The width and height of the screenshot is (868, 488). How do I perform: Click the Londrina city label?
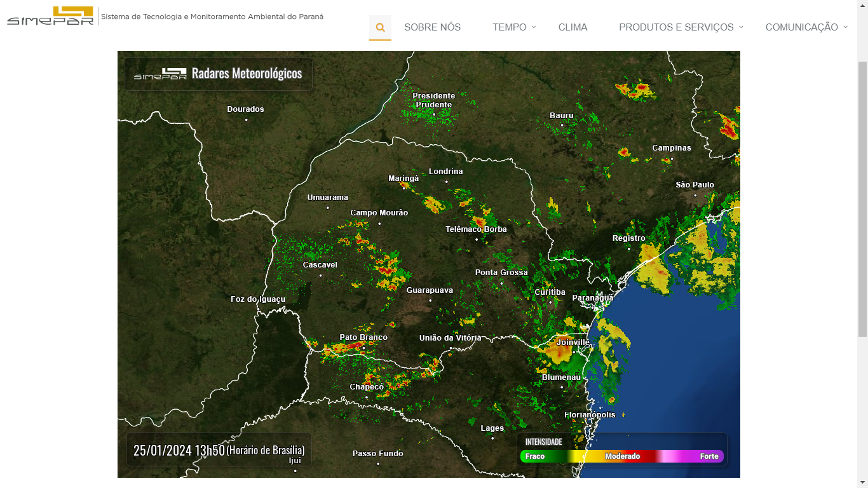[446, 172]
